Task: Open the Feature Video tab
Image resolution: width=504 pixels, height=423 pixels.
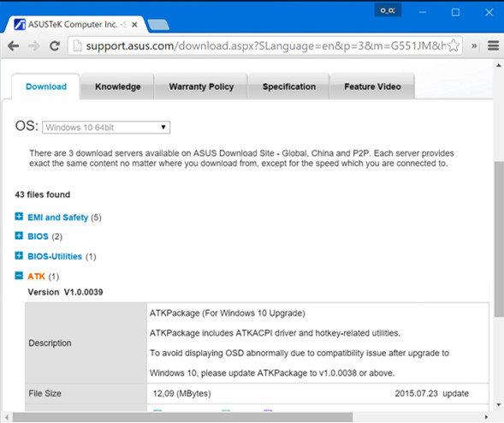Action: tap(372, 86)
